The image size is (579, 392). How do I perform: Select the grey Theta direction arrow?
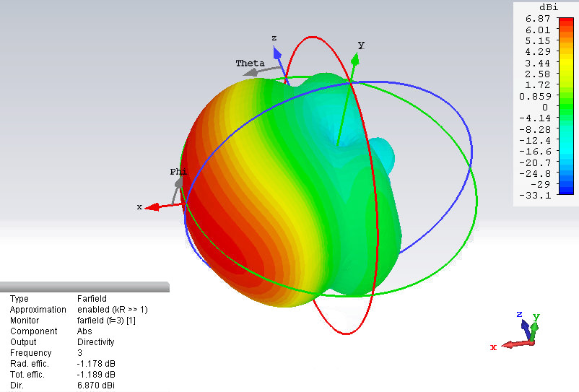tap(256, 72)
